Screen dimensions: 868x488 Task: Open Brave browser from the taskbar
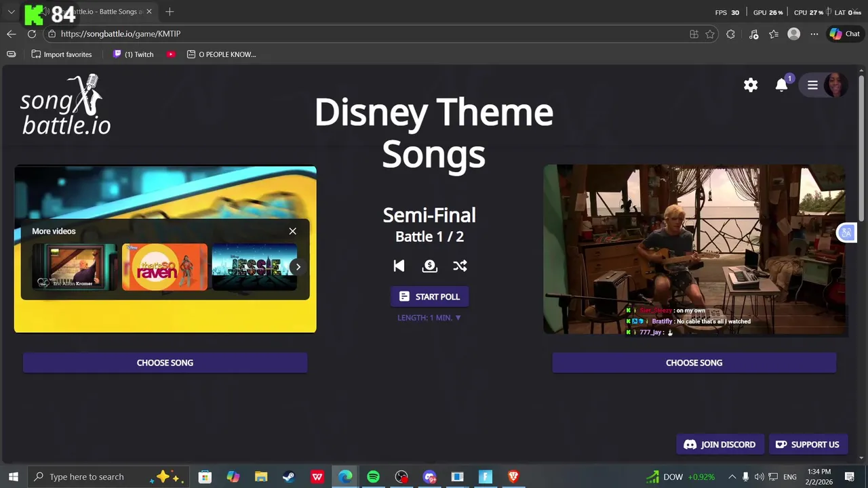[513, 476]
